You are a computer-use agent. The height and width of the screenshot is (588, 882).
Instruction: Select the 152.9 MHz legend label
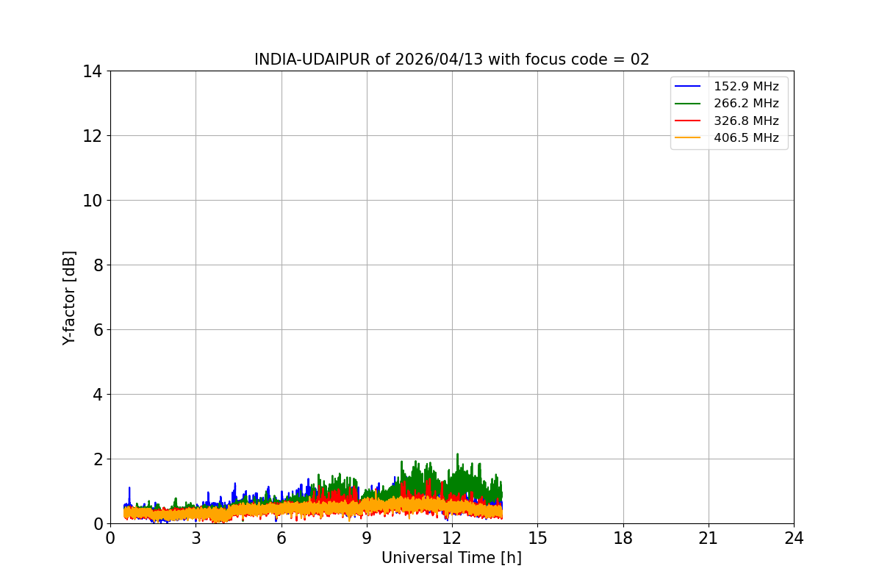[746, 87]
